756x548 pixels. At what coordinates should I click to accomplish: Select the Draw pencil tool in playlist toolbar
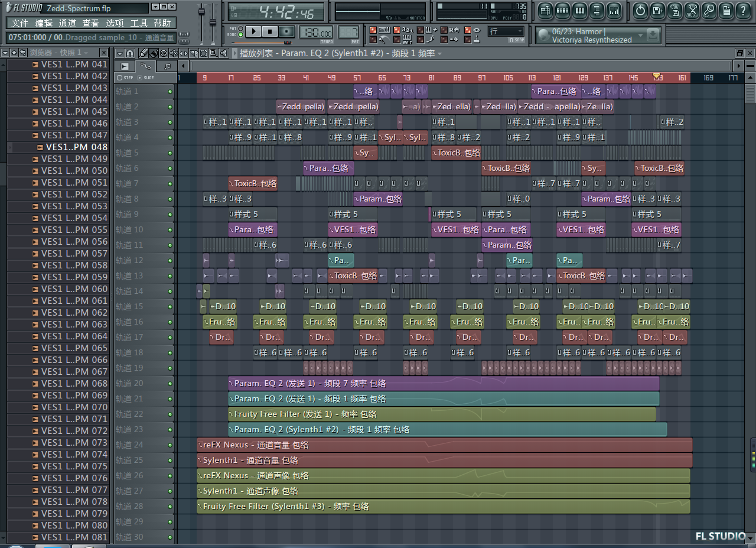pos(144,53)
